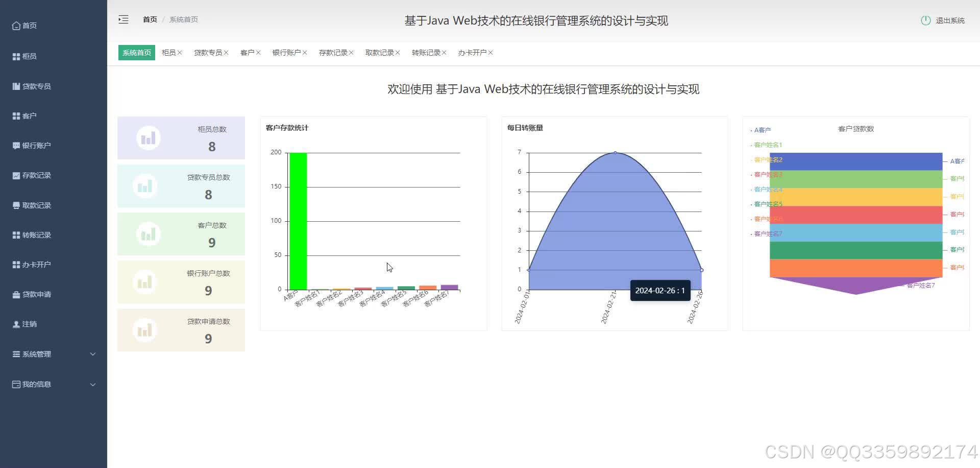Click the 系统首页 breadcrumb text
The width and height of the screenshot is (980, 468).
pyautogui.click(x=184, y=19)
